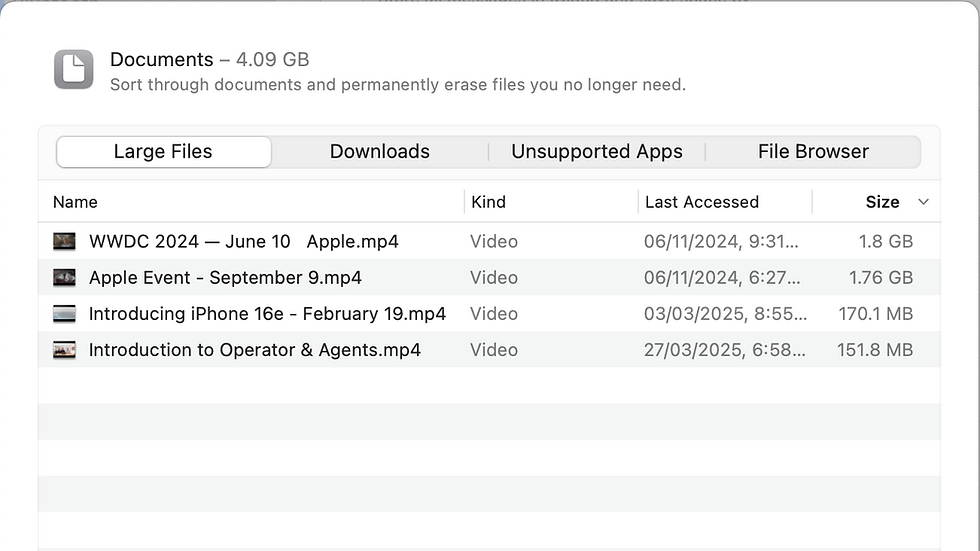Screen dimensions: 980x551
Task: Click the 27/03/2025, 6:58 access date
Action: pos(725,350)
